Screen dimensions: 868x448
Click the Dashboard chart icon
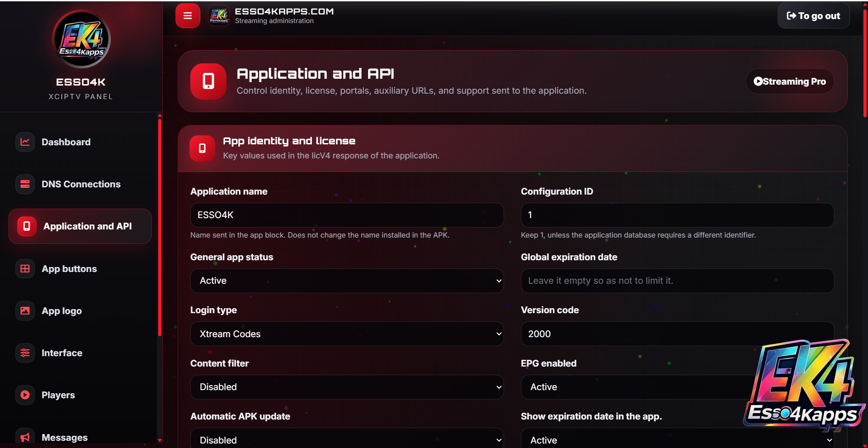25,142
